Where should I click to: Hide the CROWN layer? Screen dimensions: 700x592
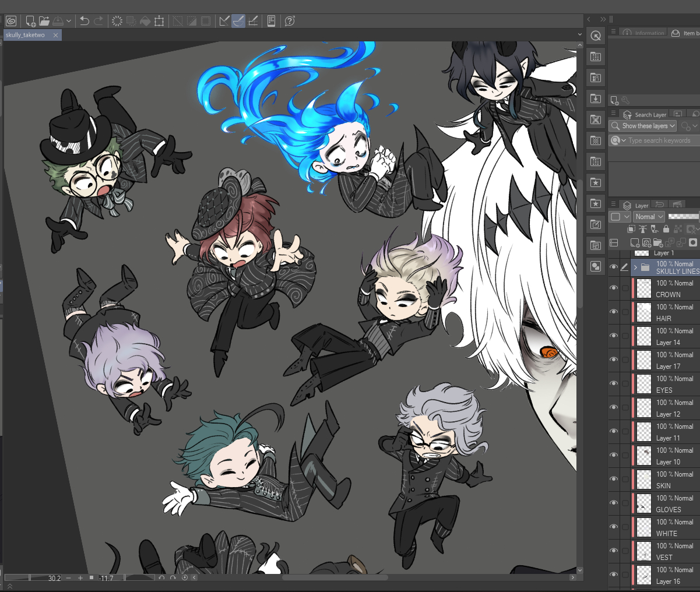coord(614,288)
